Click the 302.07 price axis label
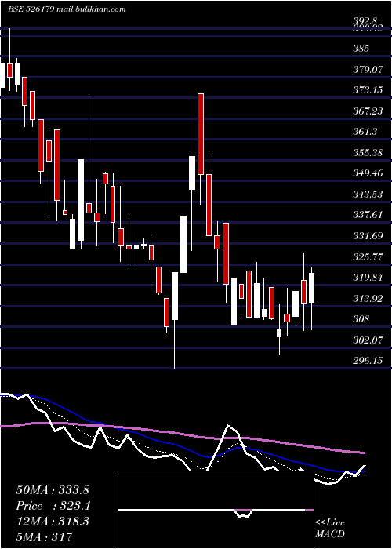The image size is (392, 549). (x=368, y=340)
